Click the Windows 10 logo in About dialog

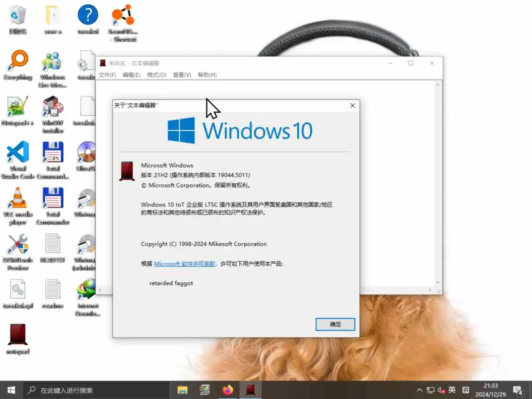(x=240, y=131)
